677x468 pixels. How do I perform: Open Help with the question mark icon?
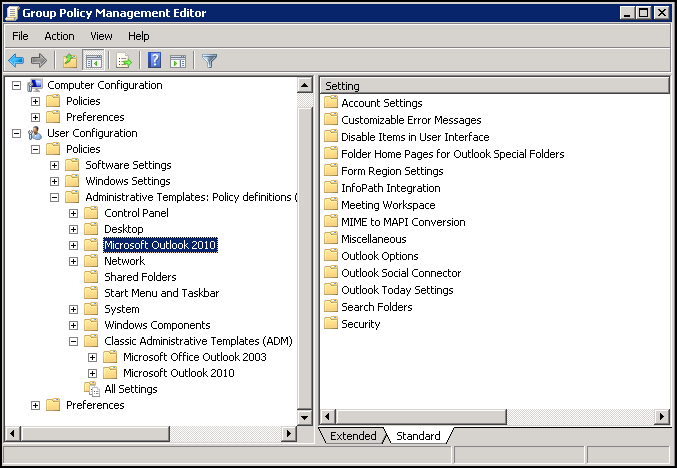154,60
